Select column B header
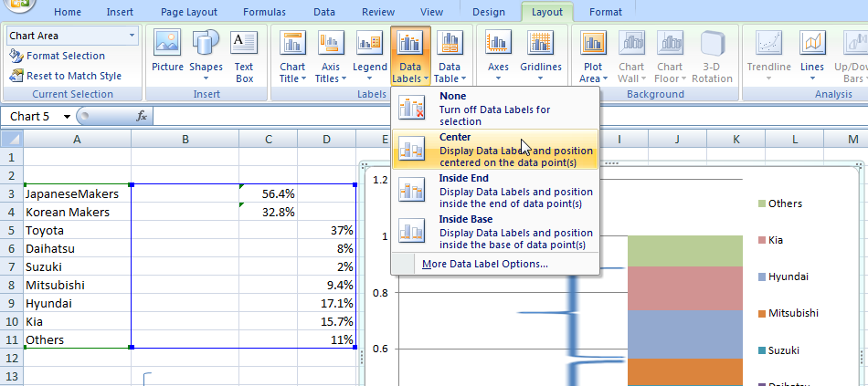The height and width of the screenshot is (386, 868). 185,139
